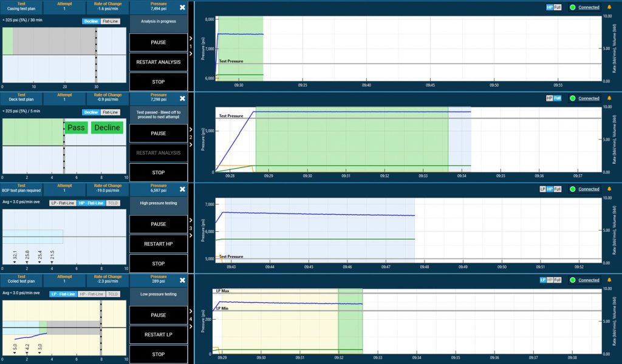This screenshot has height=364, width=622.
Task: Pause the Deck test
Action: point(159,133)
